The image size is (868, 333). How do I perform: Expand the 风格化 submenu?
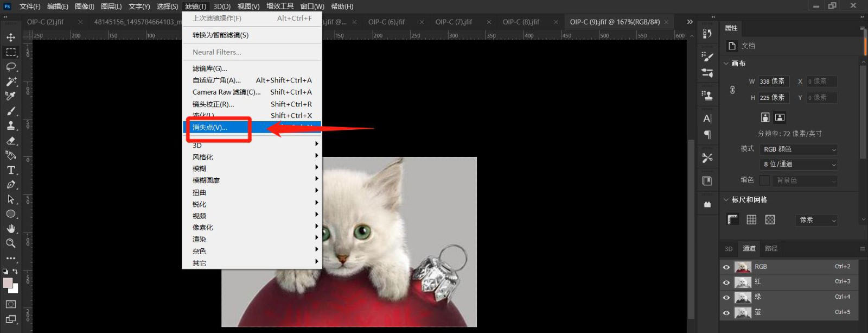click(252, 157)
